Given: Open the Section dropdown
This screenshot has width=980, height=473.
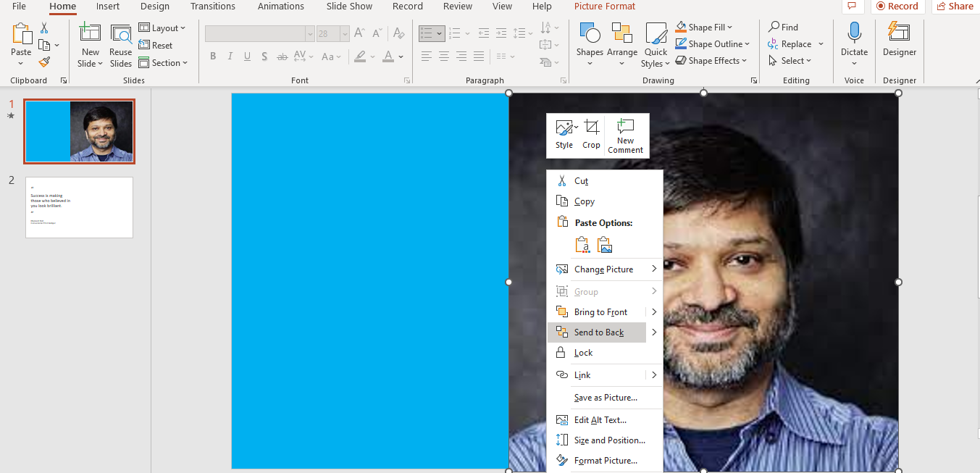Looking at the screenshot, I should pos(163,63).
